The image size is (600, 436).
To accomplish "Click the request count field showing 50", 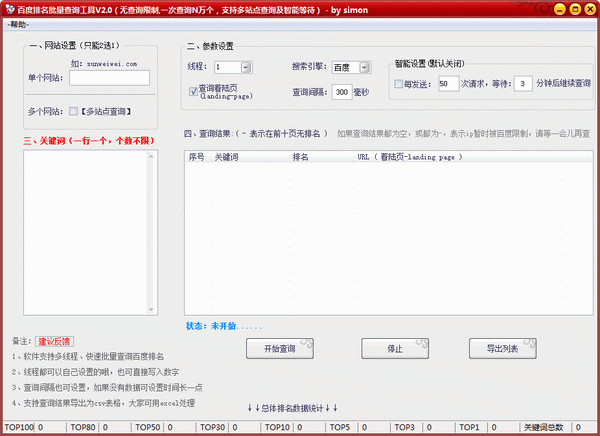I will click(448, 83).
